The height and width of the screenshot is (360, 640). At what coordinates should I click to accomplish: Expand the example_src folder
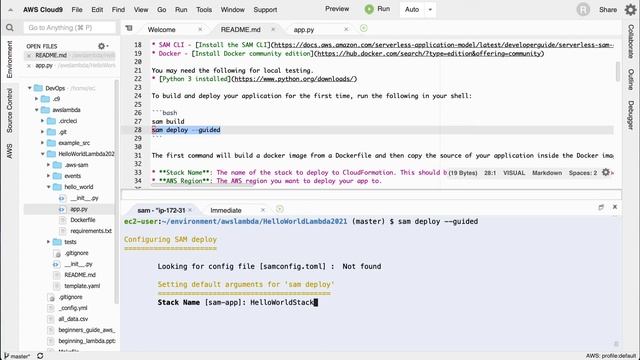pyautogui.click(x=42, y=143)
